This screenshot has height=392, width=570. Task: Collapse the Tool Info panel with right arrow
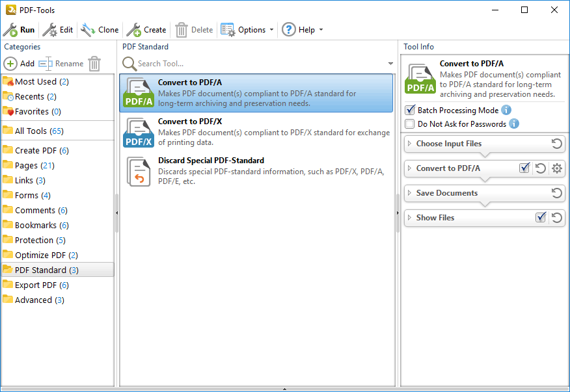coord(398,213)
